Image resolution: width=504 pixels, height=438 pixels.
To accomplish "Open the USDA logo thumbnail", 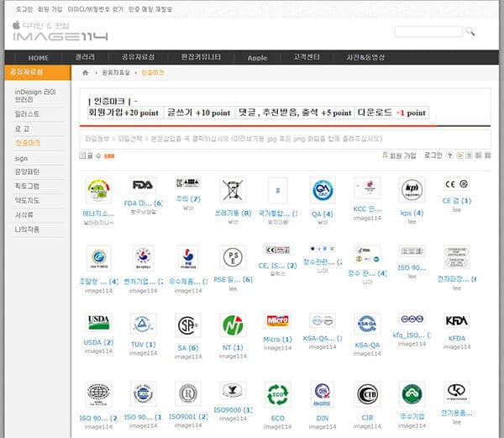I will (98, 322).
